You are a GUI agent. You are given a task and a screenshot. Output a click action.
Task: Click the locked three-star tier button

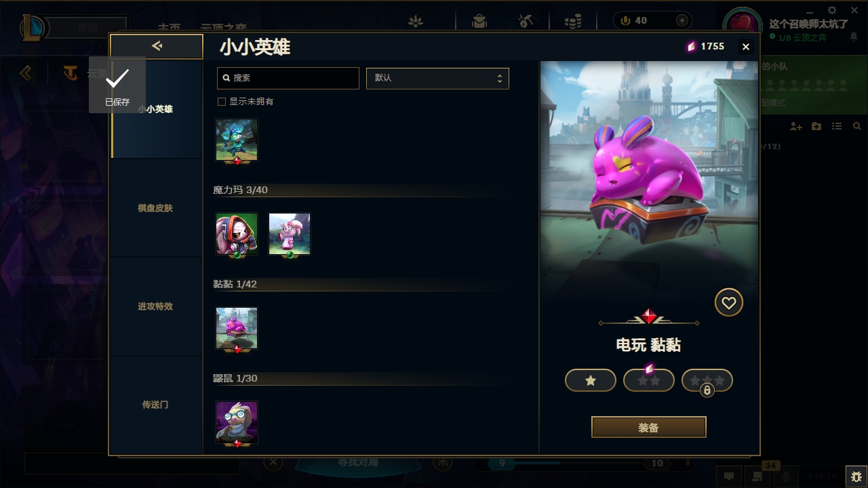[x=707, y=381]
